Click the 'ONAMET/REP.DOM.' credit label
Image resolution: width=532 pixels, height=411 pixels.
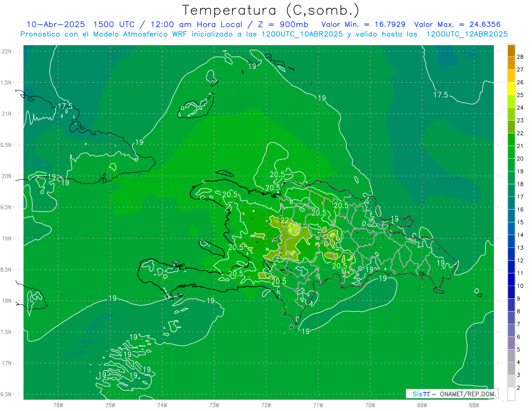(467, 394)
